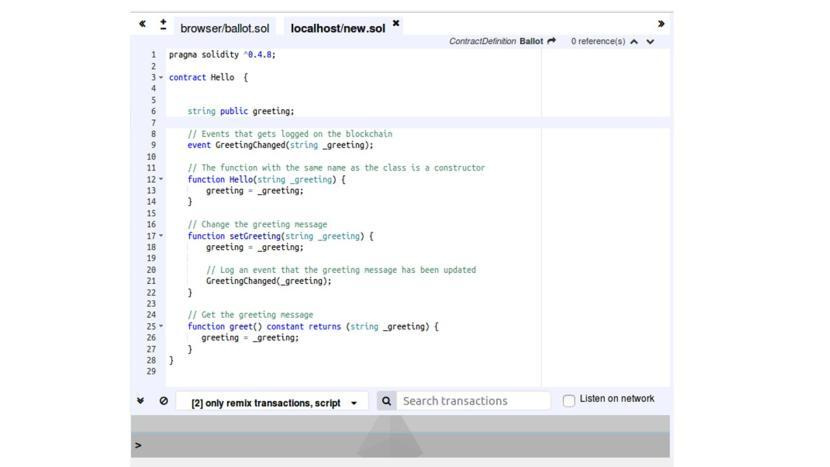Select the localhost/new.sol tab

(x=337, y=28)
